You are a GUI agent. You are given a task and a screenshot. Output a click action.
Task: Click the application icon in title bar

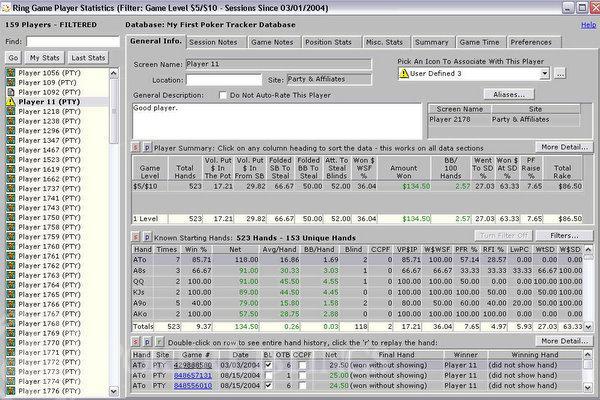(6, 8)
